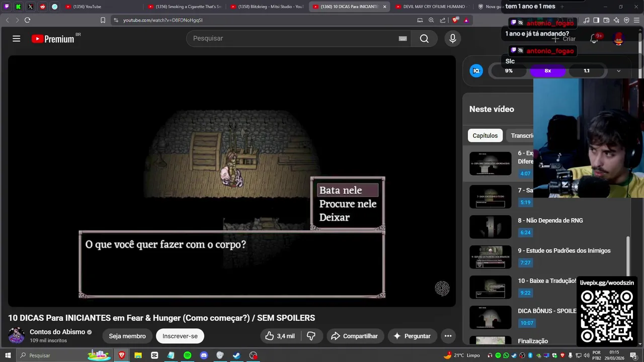
Task: Focus the Pesquisar search field
Action: pos(299,39)
